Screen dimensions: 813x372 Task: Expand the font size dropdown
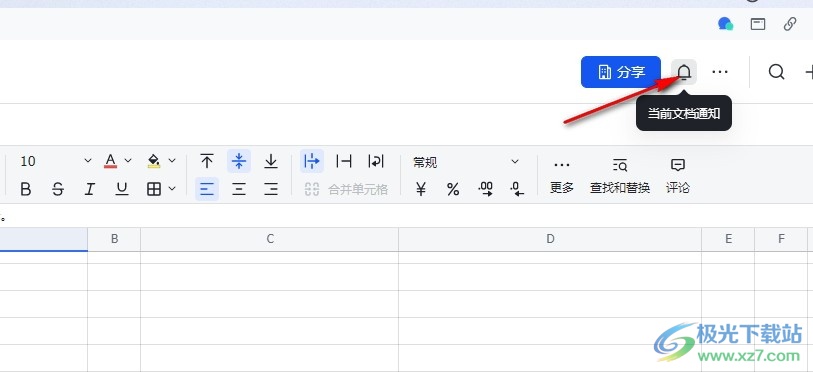(88, 161)
